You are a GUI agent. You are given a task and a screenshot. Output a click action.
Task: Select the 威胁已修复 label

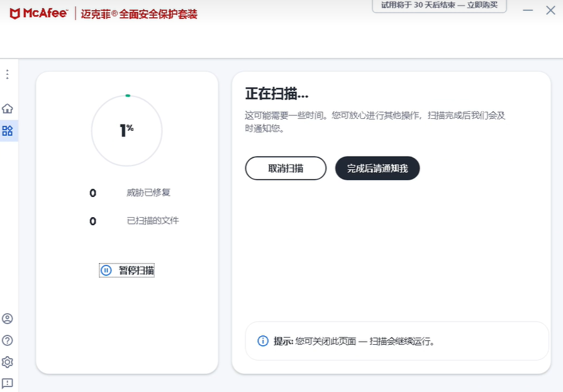[x=148, y=193]
